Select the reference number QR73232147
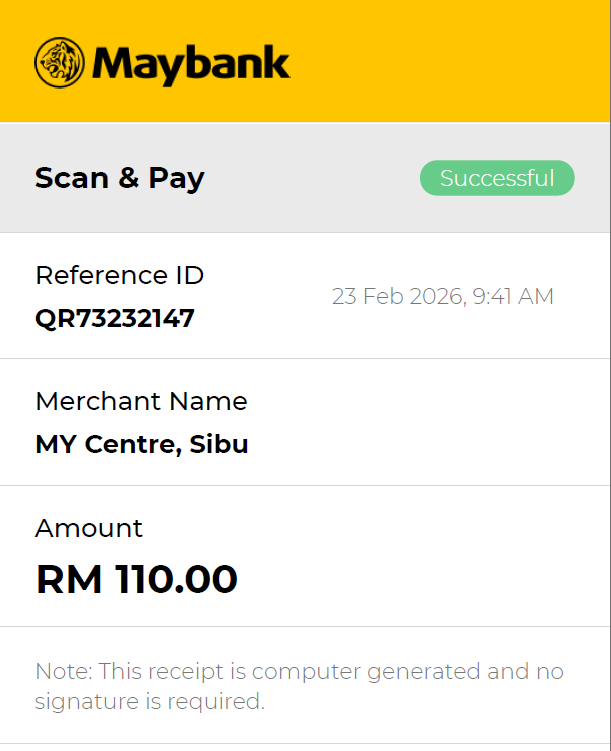Screen dimensions: 611x751 (x=115, y=318)
